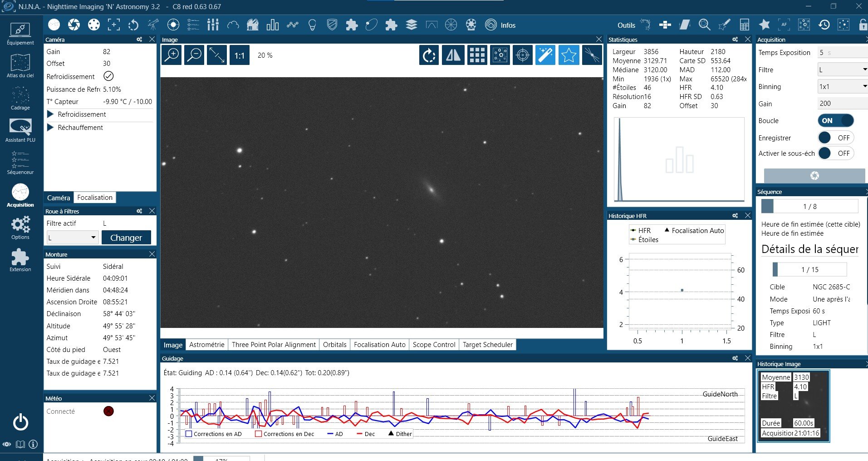Open the Binning 1x1 dropdown
The height and width of the screenshot is (461, 868).
pyautogui.click(x=843, y=87)
